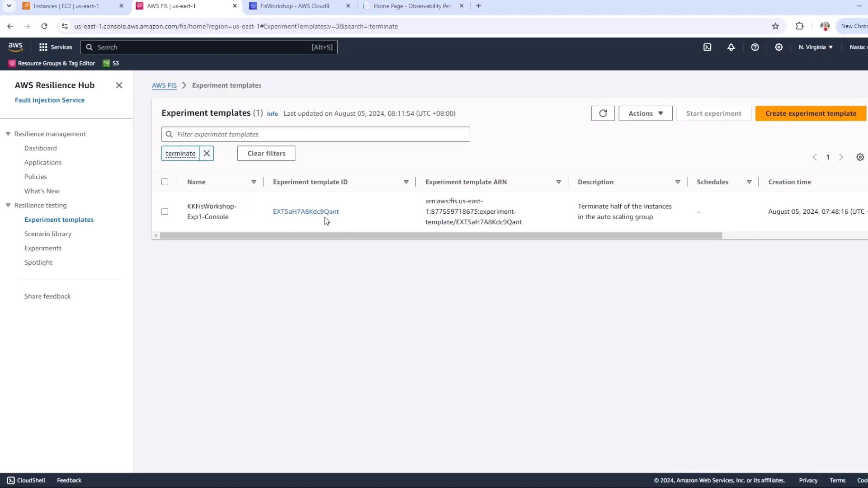The image size is (868, 488).
Task: Remove the terminate filter chip
Action: pos(207,154)
